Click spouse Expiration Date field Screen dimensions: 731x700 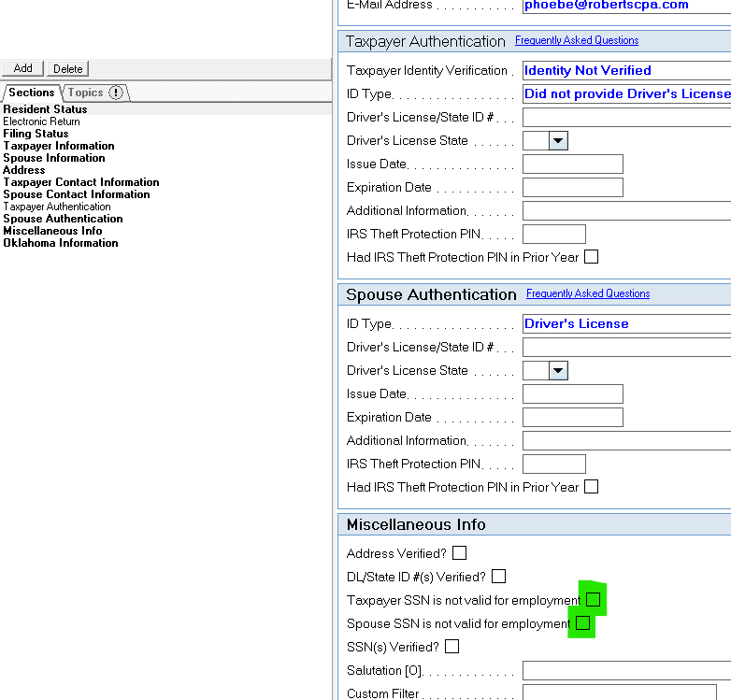[x=573, y=417]
